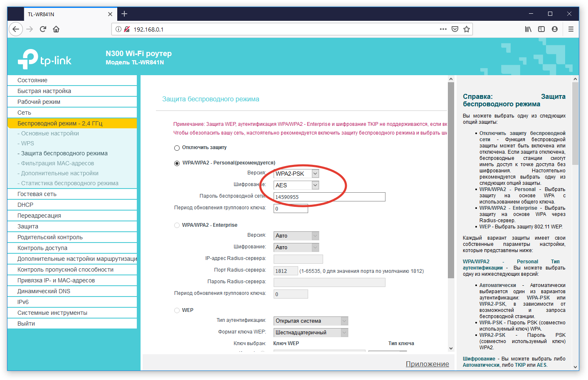Image resolution: width=588 pixels, height=380 pixels.
Task: Reload the router page
Action: pos(43,29)
